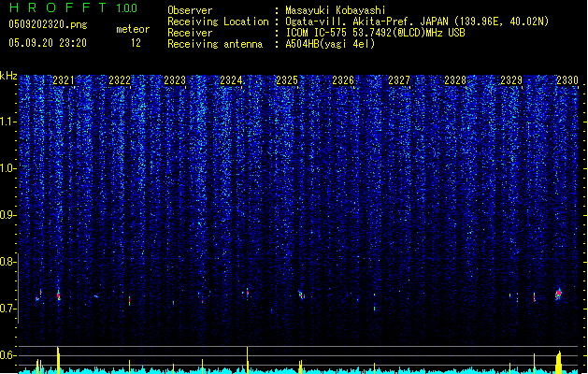This screenshot has width=588, height=374.
Task: Click the meteor echo just after 2325
Action: 301,295
